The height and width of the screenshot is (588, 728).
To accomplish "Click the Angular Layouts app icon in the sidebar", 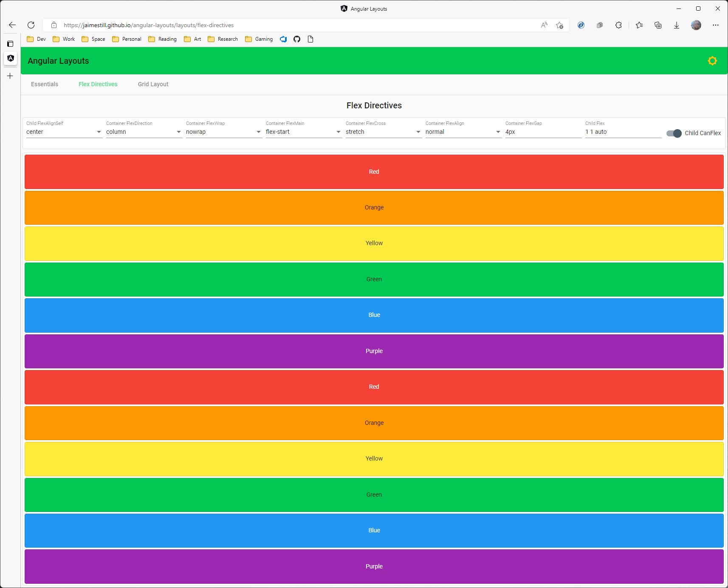I will (x=10, y=59).
